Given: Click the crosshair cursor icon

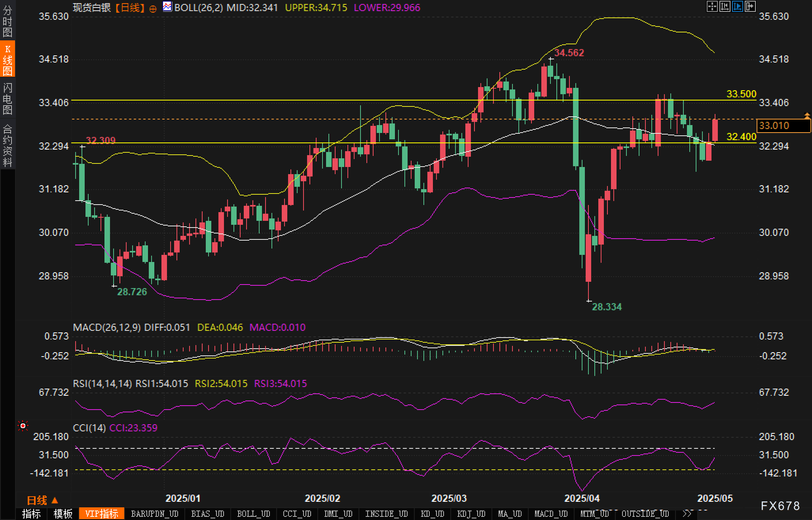Looking at the screenshot, I should click(x=712, y=7).
